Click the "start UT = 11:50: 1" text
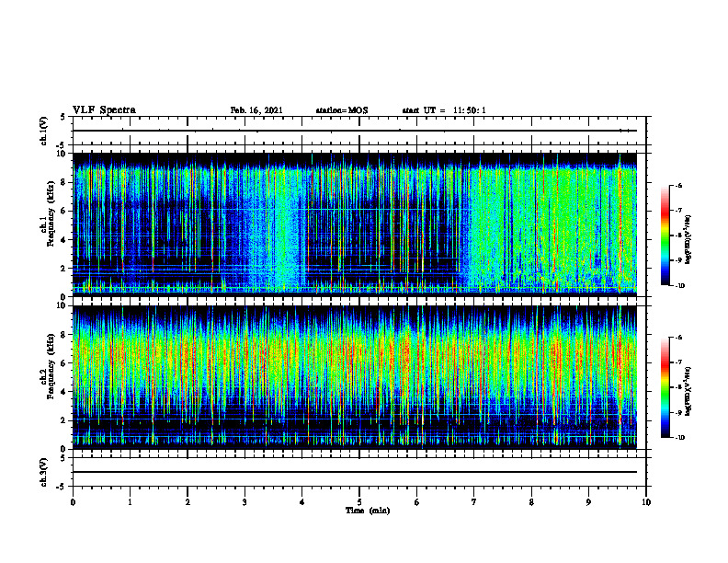This screenshot has height=563, width=728. click(444, 110)
